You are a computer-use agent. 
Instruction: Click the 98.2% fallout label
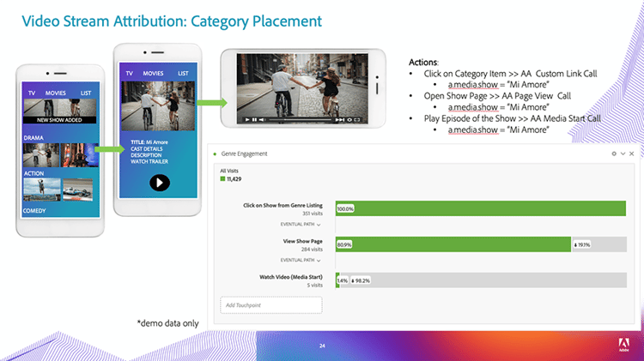coord(360,280)
